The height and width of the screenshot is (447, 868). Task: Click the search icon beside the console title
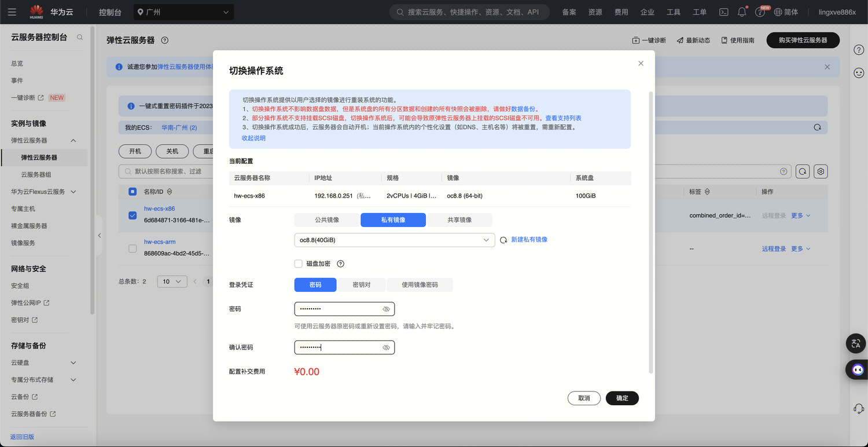coord(80,37)
